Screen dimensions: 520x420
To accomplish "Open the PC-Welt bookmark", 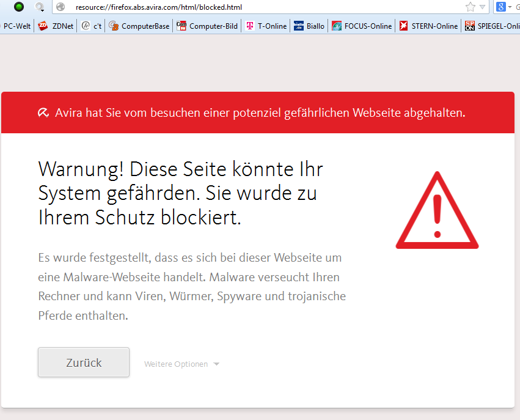I will click(x=16, y=26).
